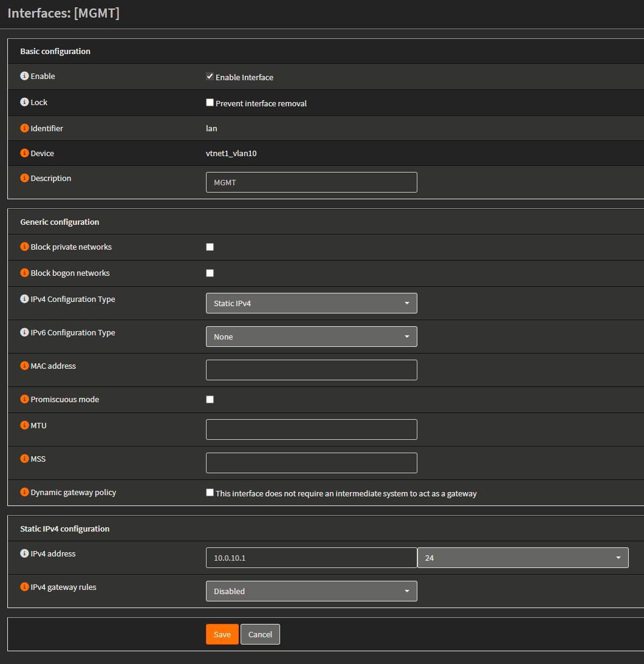Click the info icon beside Lock
Image resolution: width=644 pixels, height=664 pixels.
click(x=24, y=102)
